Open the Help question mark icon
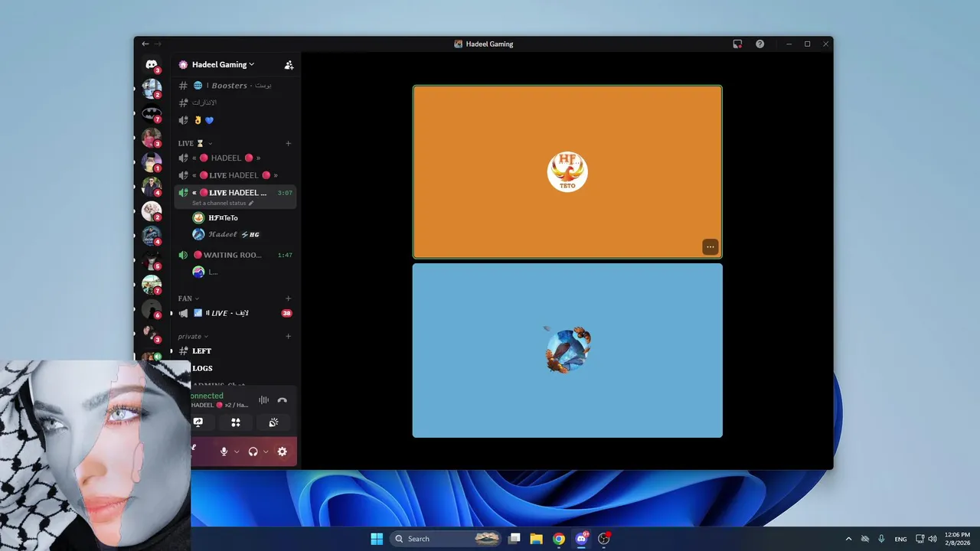Viewport: 980px width, 551px height. [x=759, y=44]
